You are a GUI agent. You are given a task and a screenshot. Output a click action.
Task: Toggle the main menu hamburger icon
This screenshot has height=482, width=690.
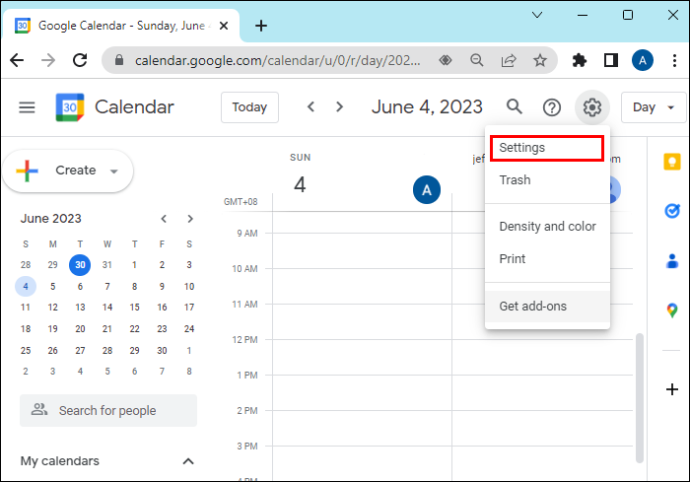(27, 107)
